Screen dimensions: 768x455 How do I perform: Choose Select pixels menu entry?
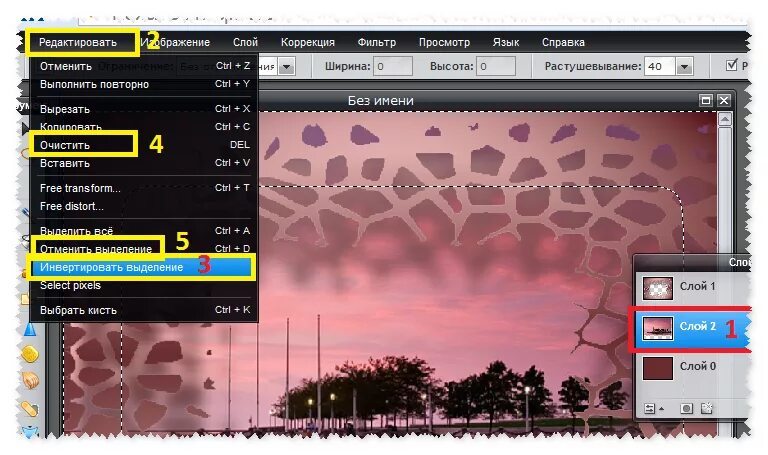click(x=144, y=286)
